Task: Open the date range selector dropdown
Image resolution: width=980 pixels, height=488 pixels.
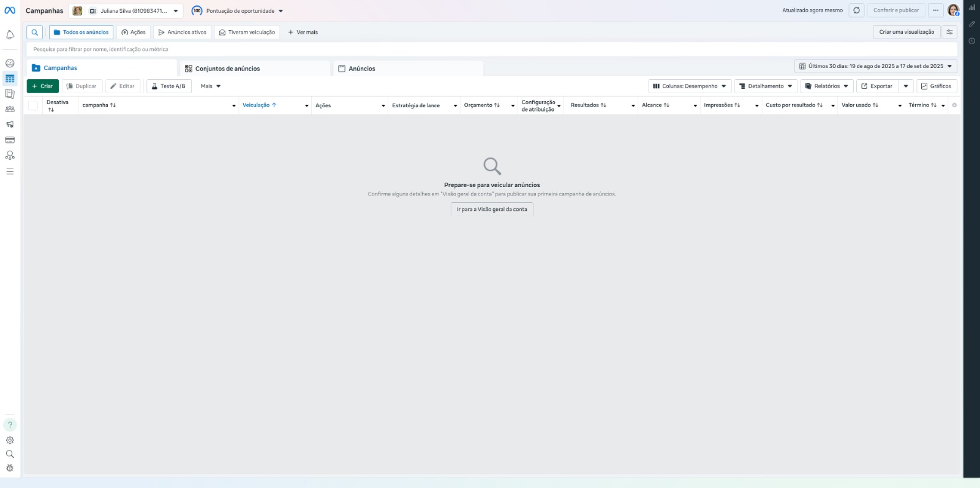Action: point(875,66)
